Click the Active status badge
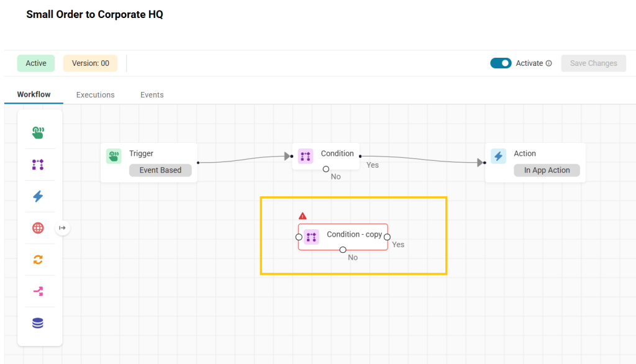Image resolution: width=636 pixels, height=364 pixels. point(35,63)
